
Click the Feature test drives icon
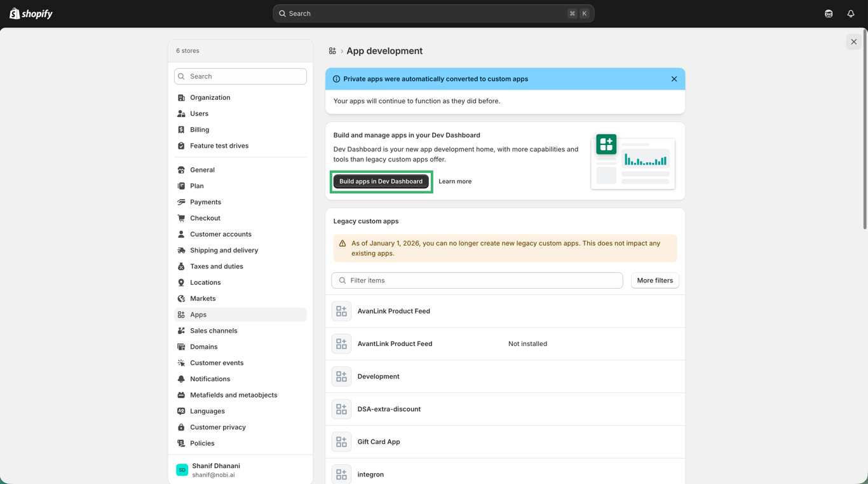[x=181, y=146]
